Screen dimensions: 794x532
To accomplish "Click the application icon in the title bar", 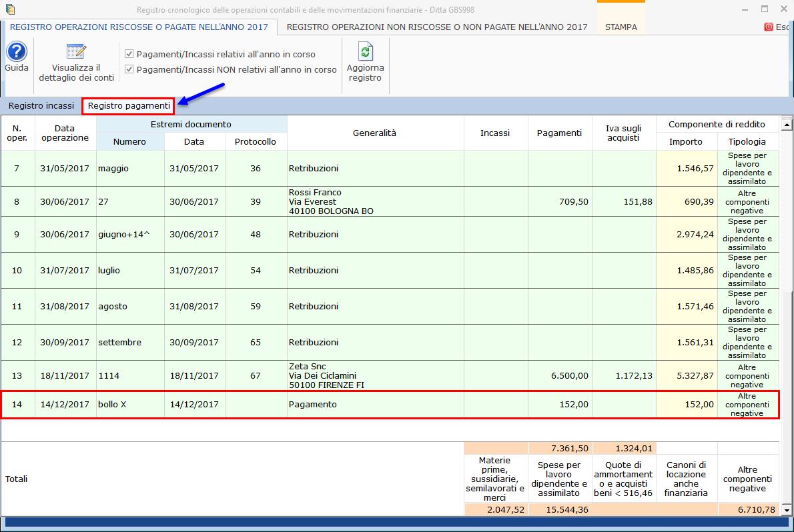I will click(x=9, y=9).
